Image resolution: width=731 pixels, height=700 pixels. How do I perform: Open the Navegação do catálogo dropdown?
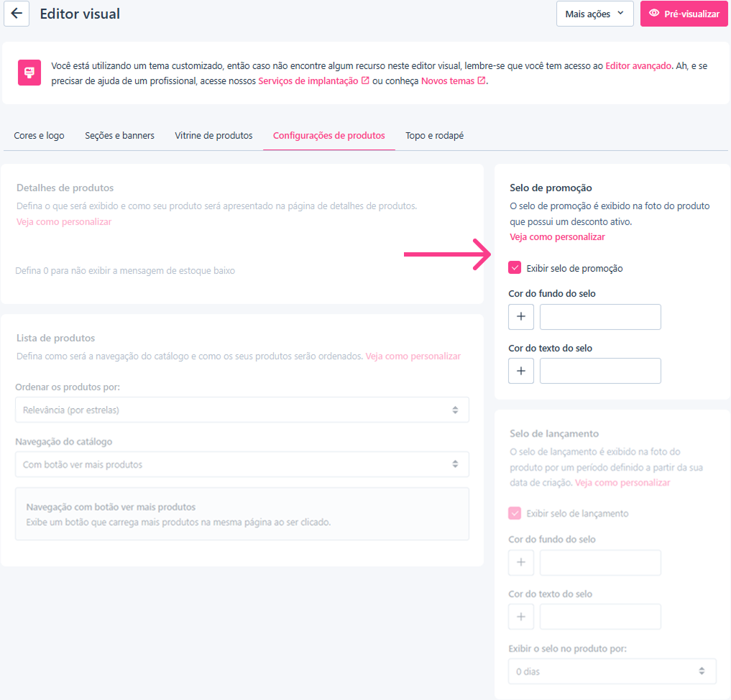click(242, 464)
